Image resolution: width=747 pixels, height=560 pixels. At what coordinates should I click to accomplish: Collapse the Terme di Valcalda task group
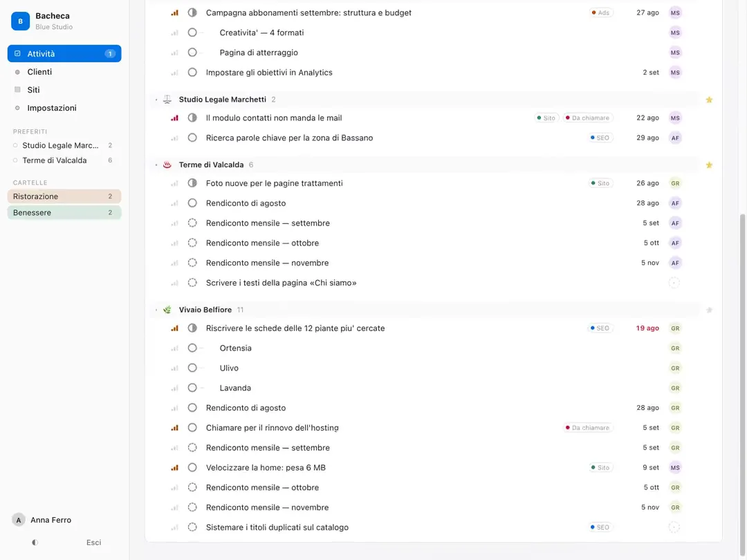tap(156, 165)
